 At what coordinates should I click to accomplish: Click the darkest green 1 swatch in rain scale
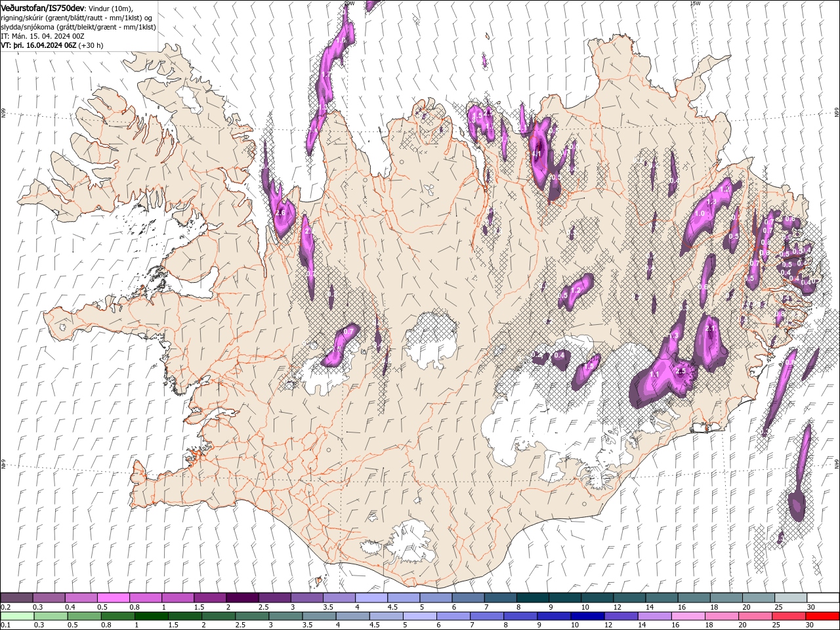[x=151, y=616]
